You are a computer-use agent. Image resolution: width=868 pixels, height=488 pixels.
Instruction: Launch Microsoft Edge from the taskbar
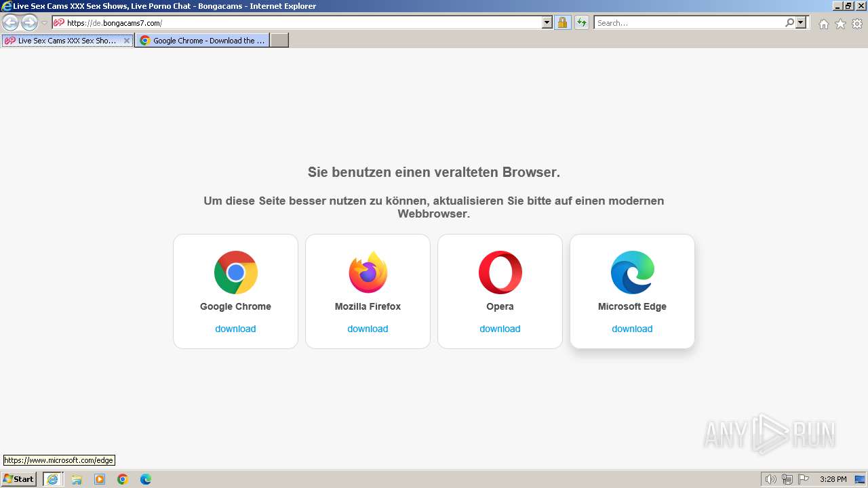point(146,479)
